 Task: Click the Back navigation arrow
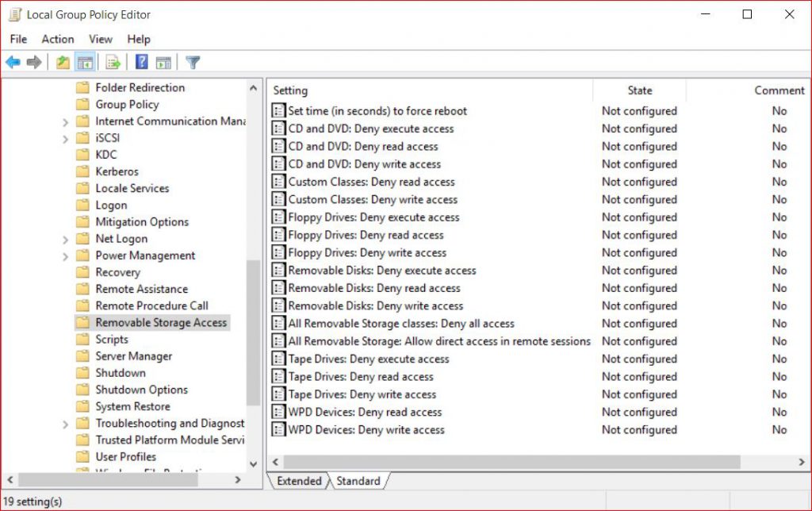(13, 61)
